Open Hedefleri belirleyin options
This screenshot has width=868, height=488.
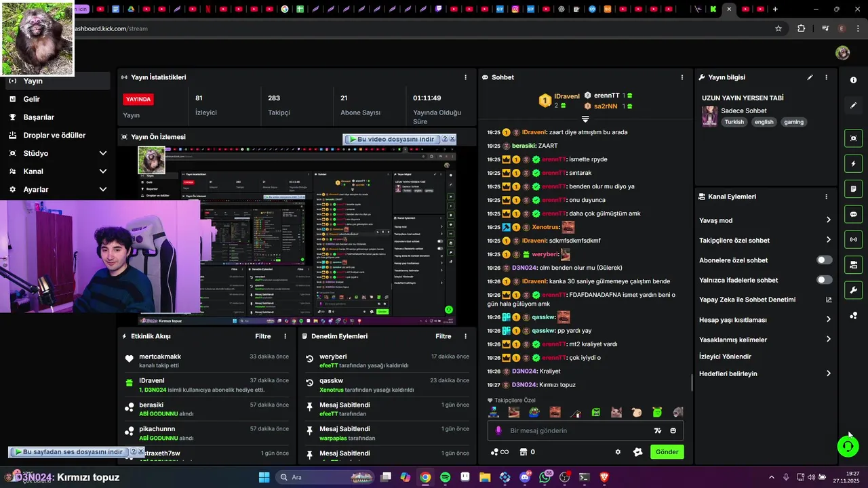[765, 373]
